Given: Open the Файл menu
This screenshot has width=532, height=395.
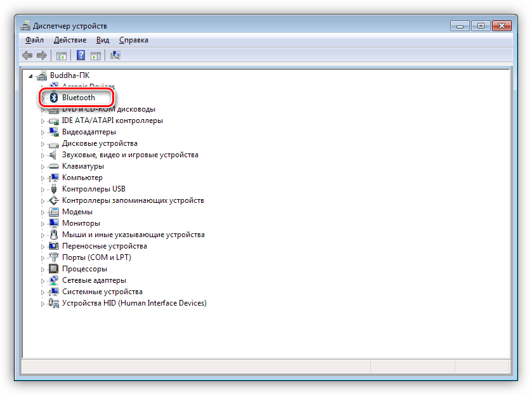Looking at the screenshot, I should [34, 40].
